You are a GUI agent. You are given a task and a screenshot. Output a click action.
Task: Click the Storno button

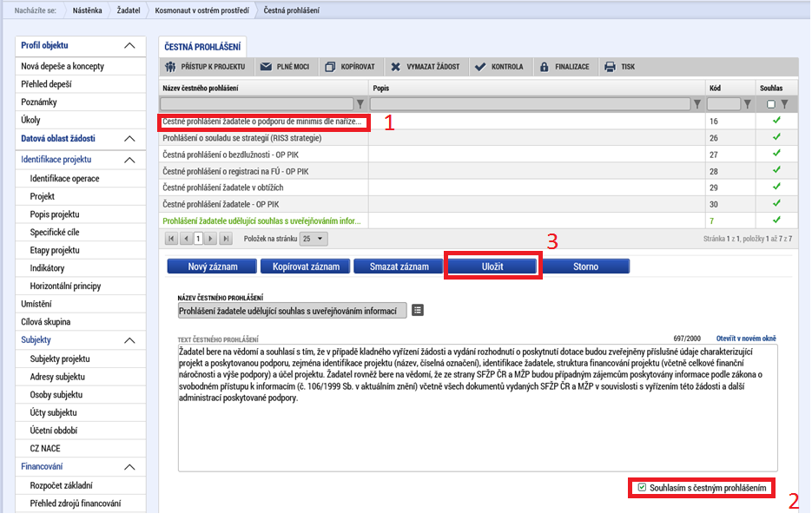(x=585, y=267)
